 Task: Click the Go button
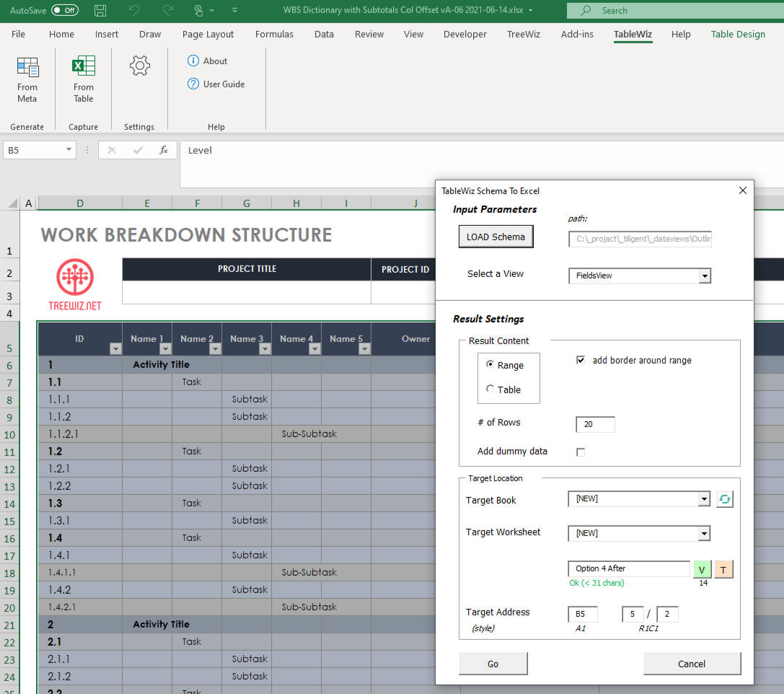[x=493, y=664]
